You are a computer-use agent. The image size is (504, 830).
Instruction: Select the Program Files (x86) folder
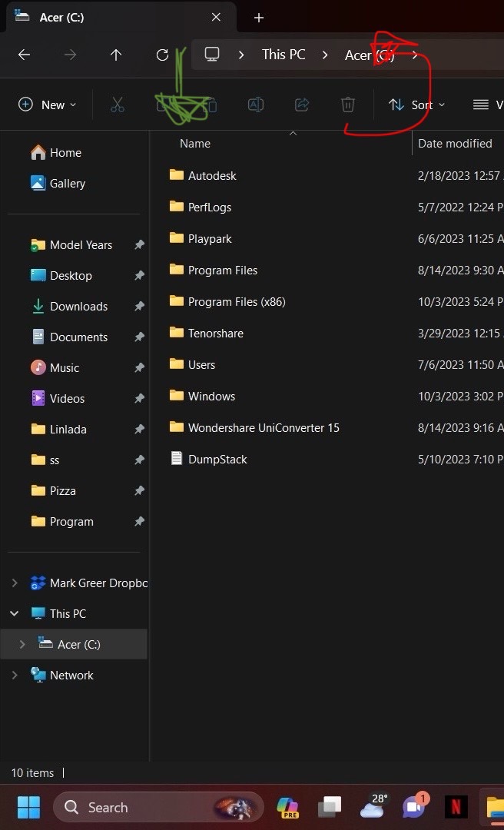click(x=227, y=302)
